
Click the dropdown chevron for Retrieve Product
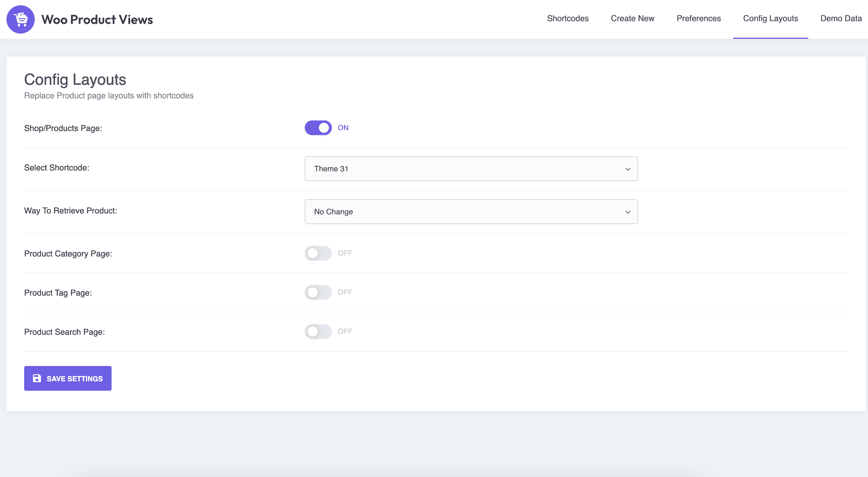628,212
